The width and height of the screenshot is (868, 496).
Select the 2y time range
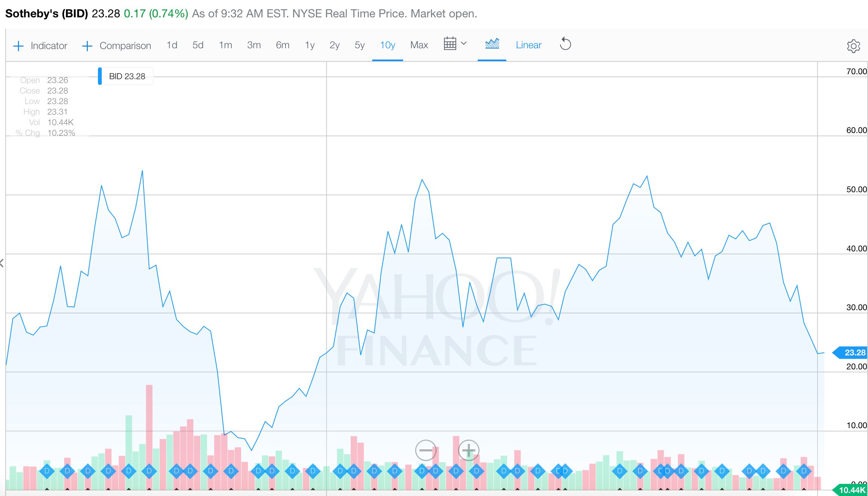[335, 45]
